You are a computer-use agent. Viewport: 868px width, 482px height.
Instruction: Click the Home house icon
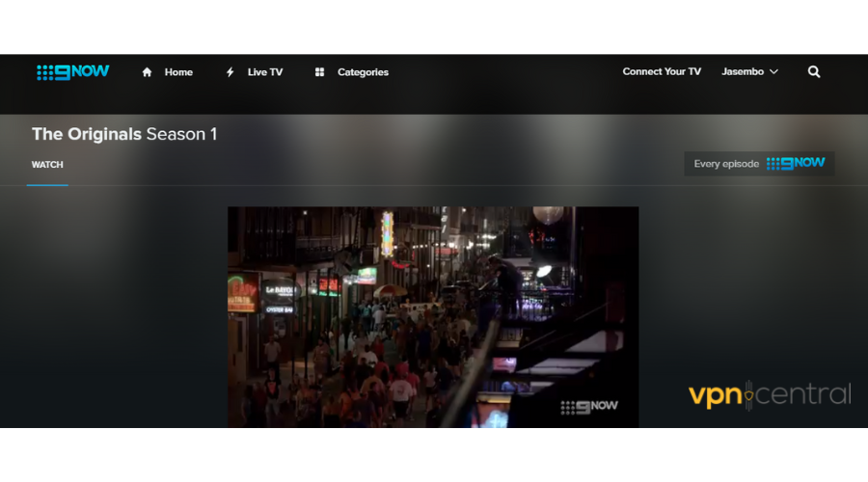click(x=147, y=72)
